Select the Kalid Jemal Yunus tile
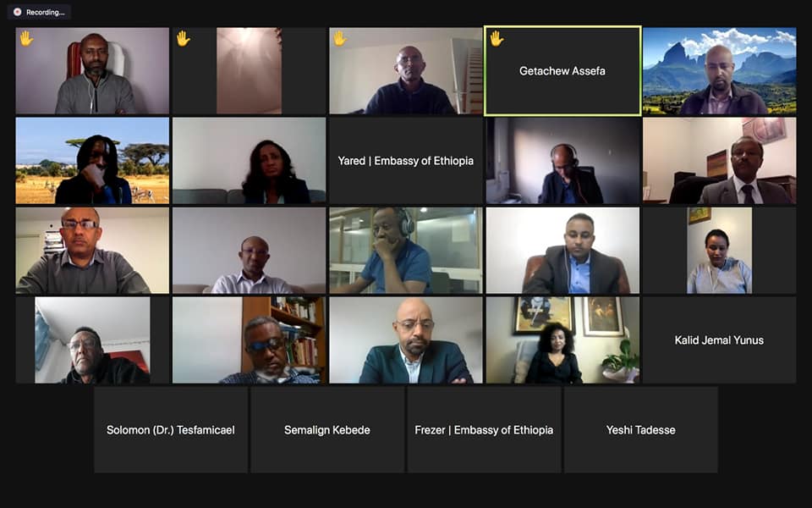The image size is (812, 508). [719, 340]
